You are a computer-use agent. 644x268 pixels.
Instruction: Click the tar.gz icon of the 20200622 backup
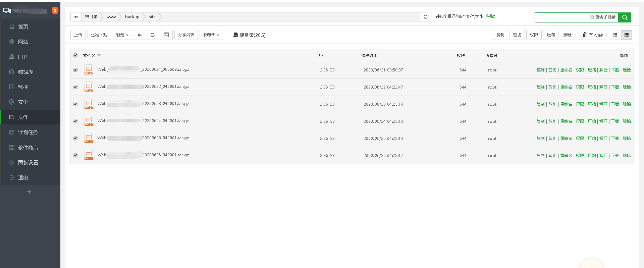coord(89,87)
